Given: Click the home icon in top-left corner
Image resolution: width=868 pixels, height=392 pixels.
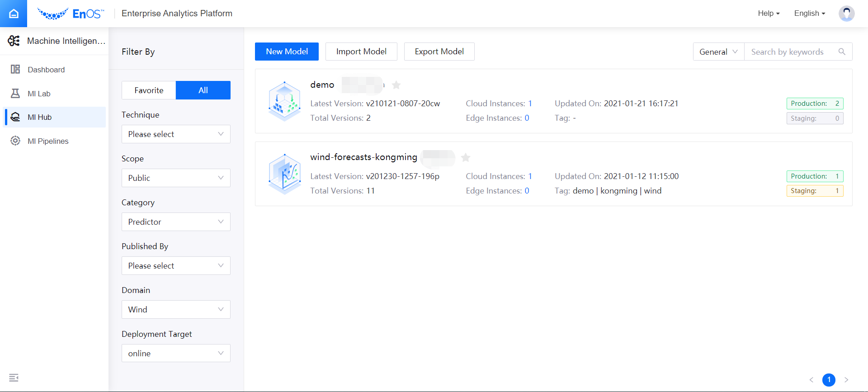Looking at the screenshot, I should tap(14, 14).
